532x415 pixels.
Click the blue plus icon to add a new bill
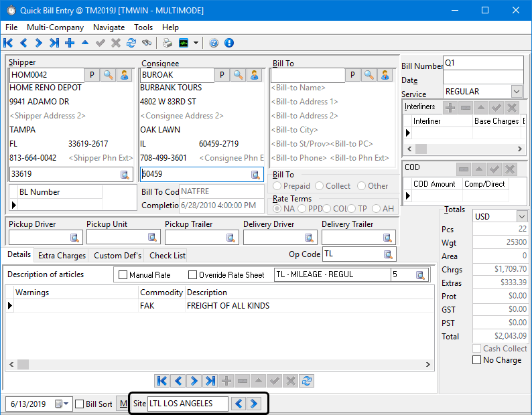(x=69, y=43)
